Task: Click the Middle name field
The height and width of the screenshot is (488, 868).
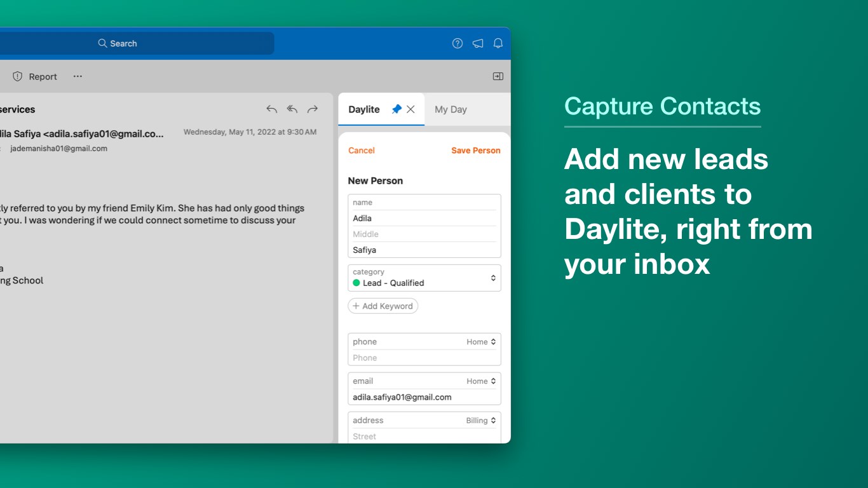Action: coord(424,234)
